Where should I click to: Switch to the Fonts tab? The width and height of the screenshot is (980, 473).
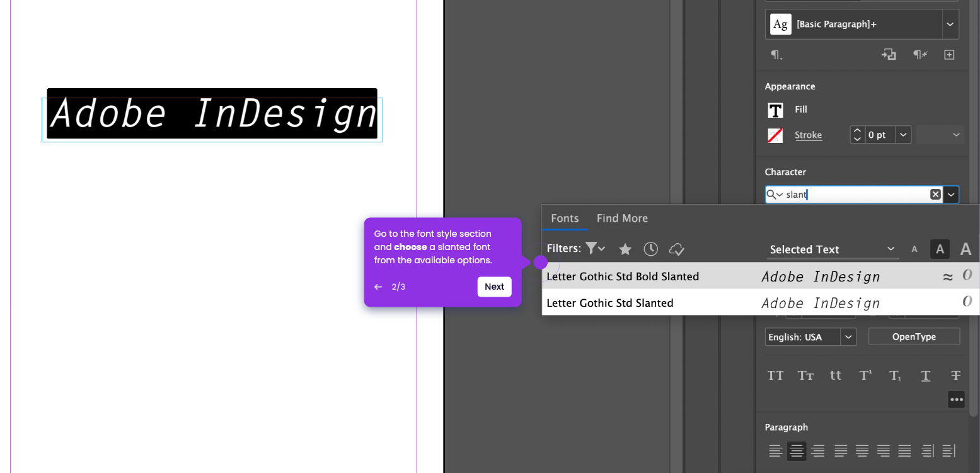(565, 218)
